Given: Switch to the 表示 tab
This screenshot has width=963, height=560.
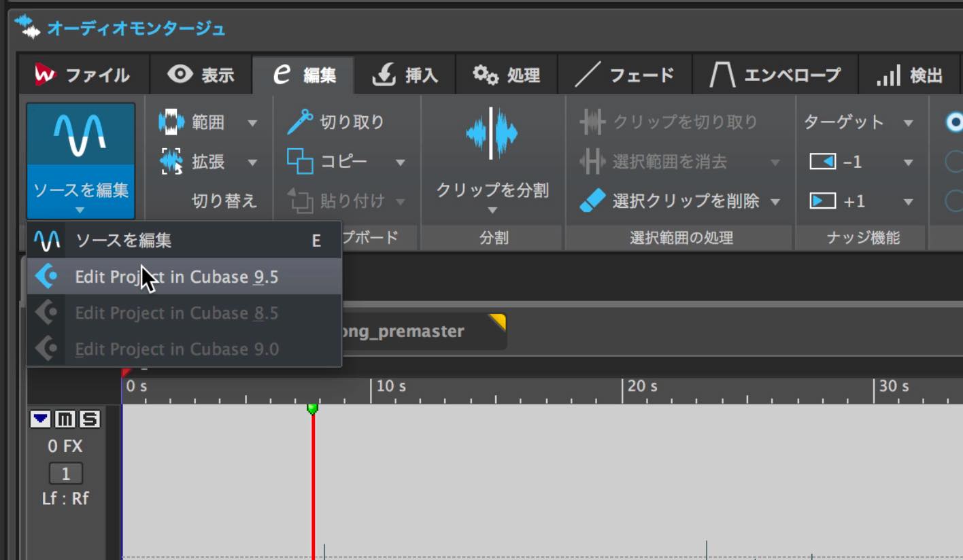Looking at the screenshot, I should coord(201,75).
